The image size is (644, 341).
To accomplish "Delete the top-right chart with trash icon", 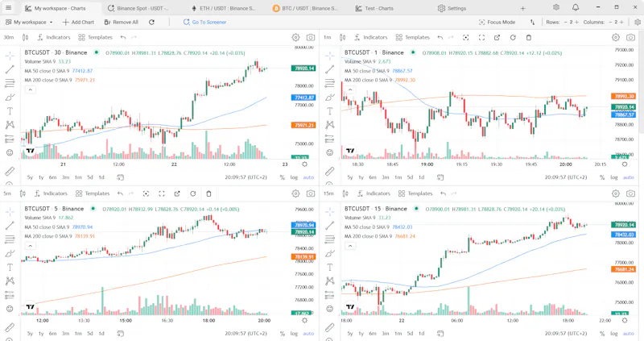I will [529, 37].
